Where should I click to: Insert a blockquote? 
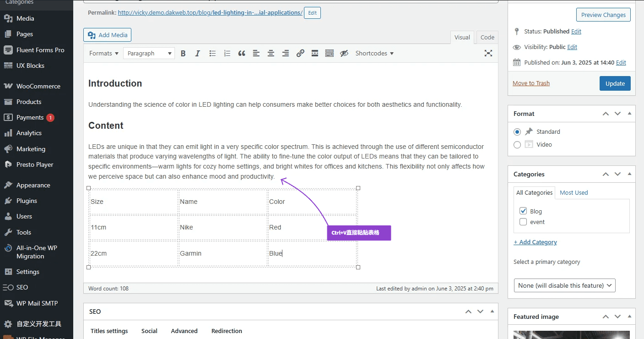pos(242,54)
